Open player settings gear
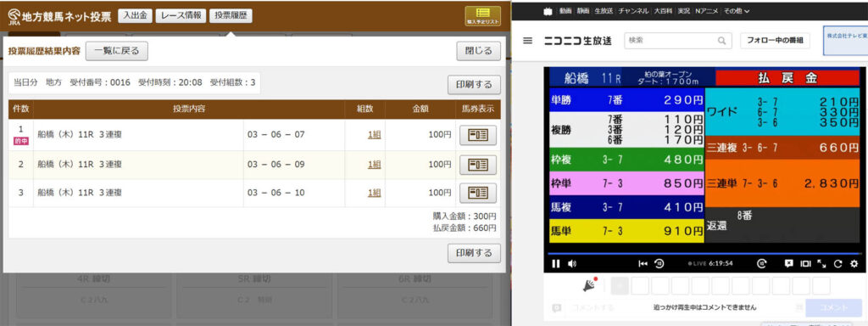 point(853,263)
